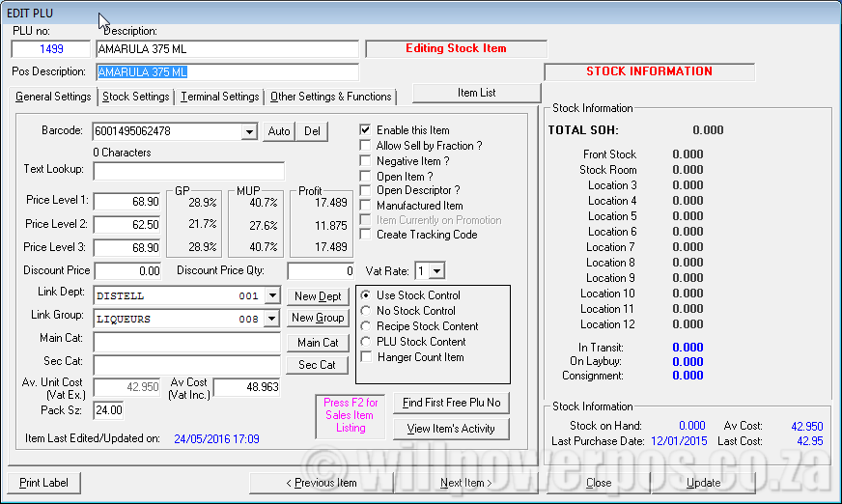
Task: Open View Item's Activity
Action: (451, 429)
